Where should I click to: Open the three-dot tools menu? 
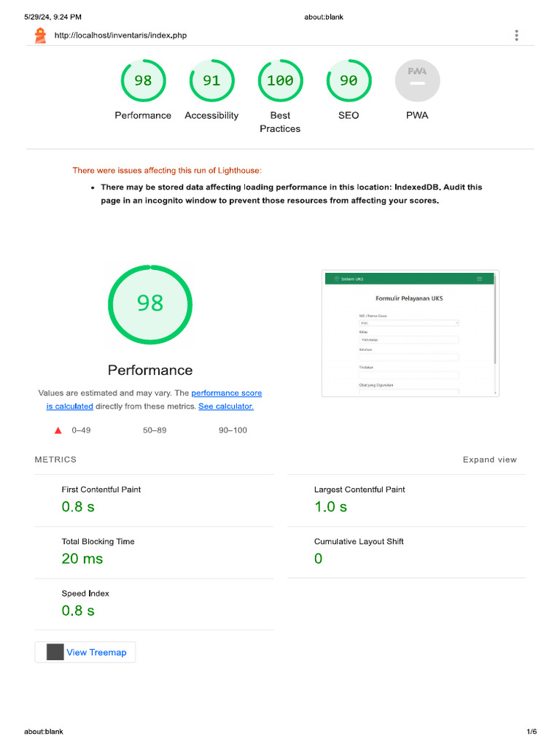click(516, 35)
